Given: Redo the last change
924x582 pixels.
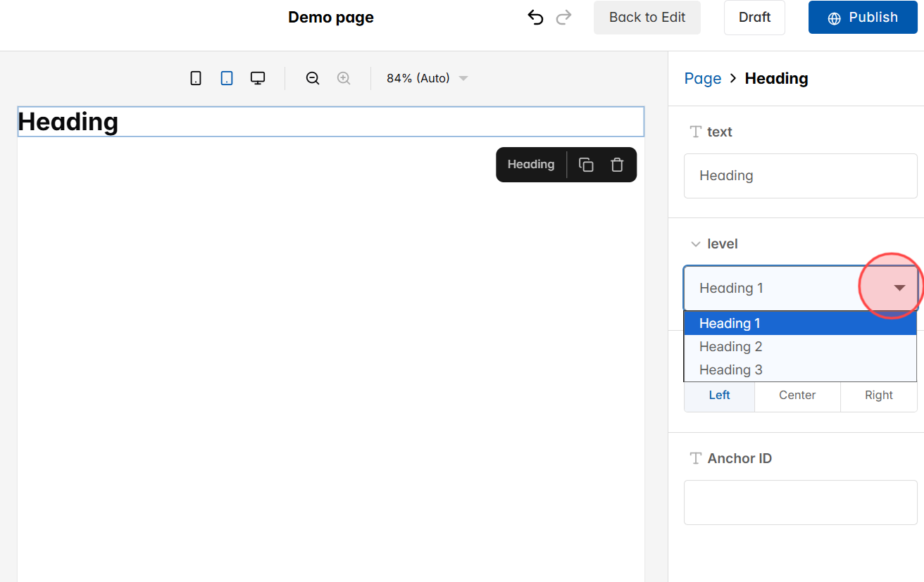Looking at the screenshot, I should point(564,17).
